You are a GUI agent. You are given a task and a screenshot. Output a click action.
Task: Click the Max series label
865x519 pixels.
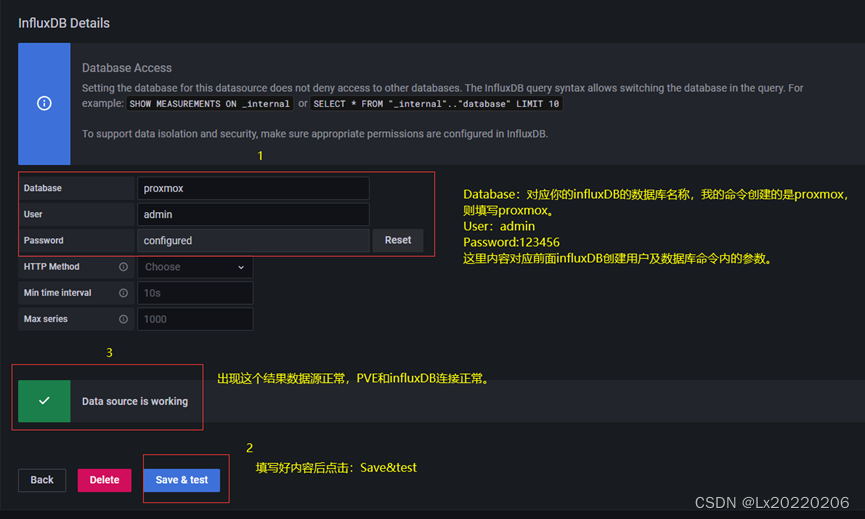click(x=45, y=319)
